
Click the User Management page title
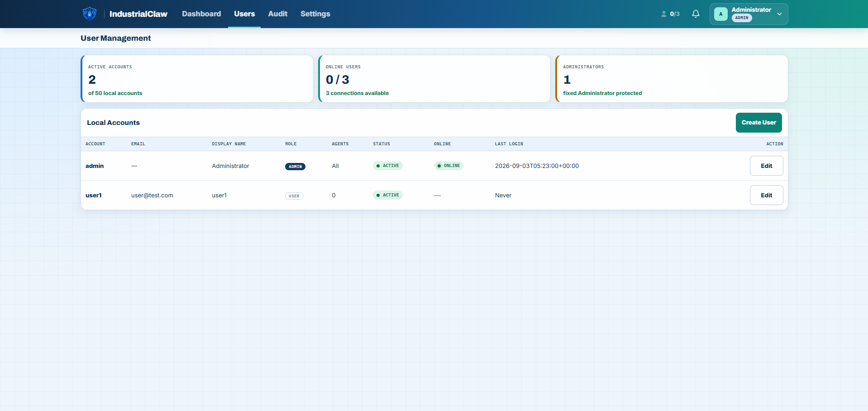click(x=116, y=38)
